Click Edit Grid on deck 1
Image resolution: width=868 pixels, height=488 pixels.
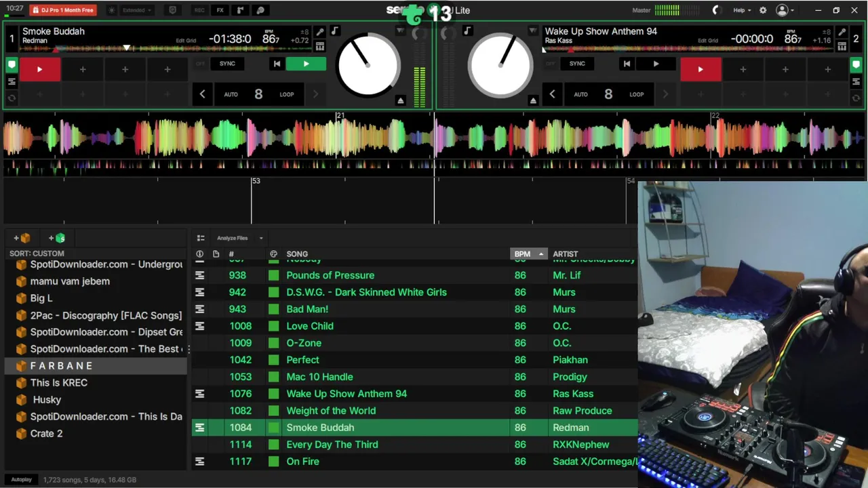pos(186,41)
